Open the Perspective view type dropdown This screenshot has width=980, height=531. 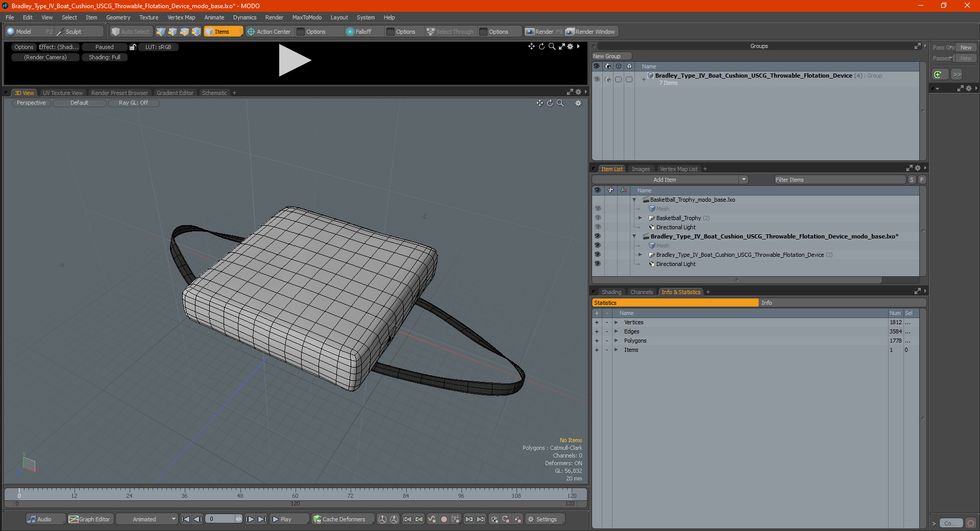pyautogui.click(x=31, y=103)
